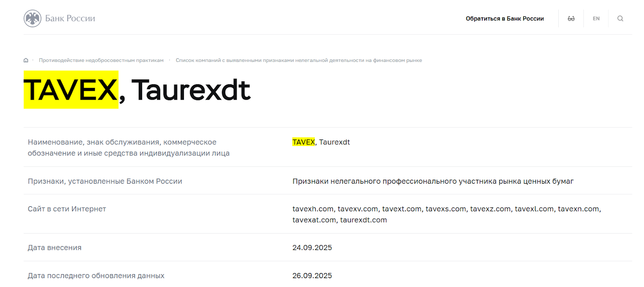The image size is (644, 287).
Task: Click the 'Признаки нелегального профессионального участника' value
Action: click(433, 181)
